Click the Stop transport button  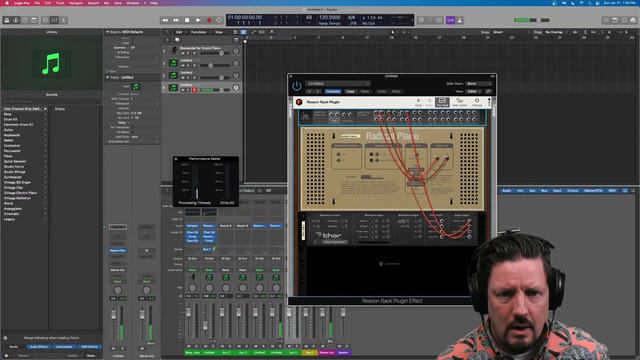(187, 20)
